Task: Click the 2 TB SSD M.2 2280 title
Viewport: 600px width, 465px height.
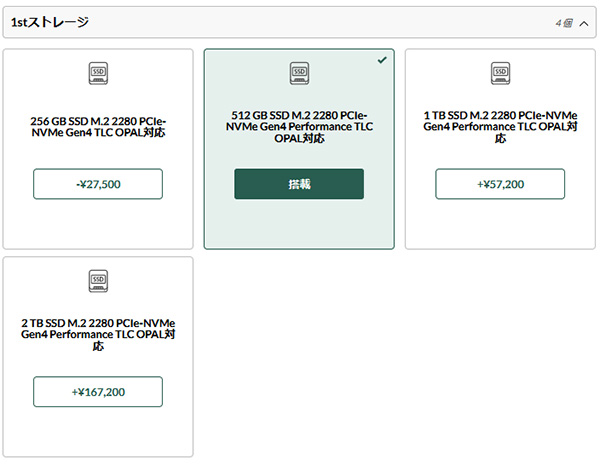Action: point(98,334)
